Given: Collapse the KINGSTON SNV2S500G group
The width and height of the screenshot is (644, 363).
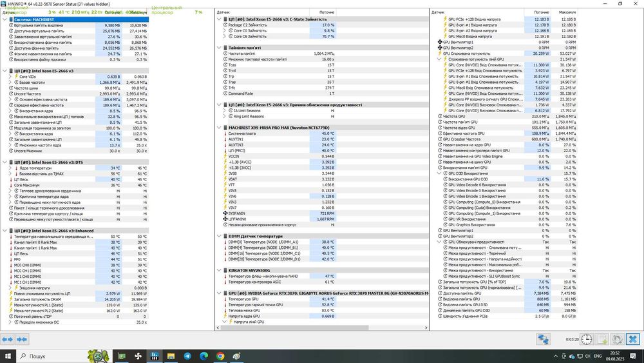Looking at the screenshot, I should point(220,271).
